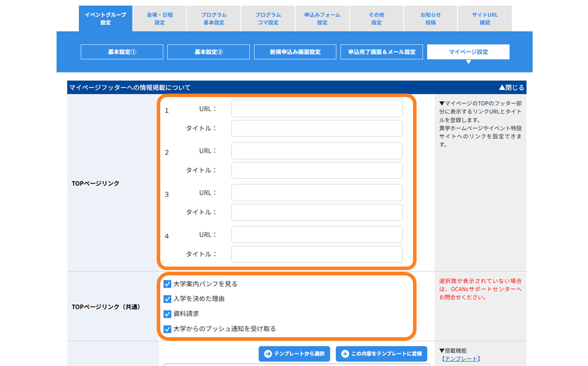This screenshot has height=366, width=588.
Task: Click the 基本設定② sub-tab button
Action: coord(209,52)
